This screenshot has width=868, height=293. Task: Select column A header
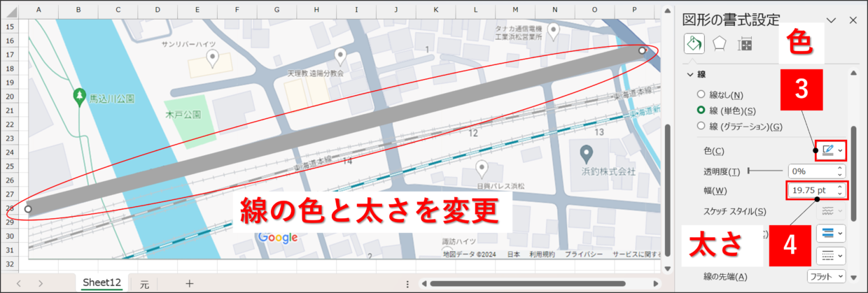(38, 10)
